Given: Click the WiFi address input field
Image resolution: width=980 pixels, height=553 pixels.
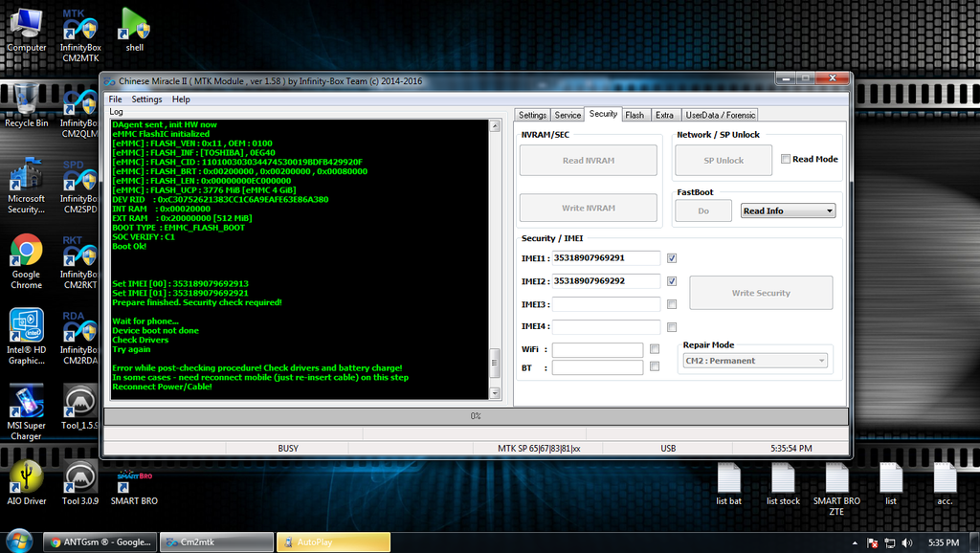Looking at the screenshot, I should [x=597, y=349].
